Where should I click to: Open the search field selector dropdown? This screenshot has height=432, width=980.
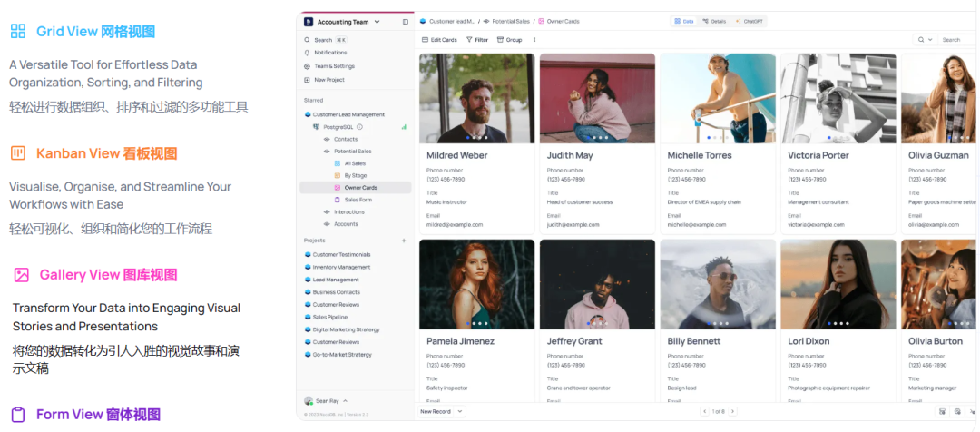click(x=925, y=39)
